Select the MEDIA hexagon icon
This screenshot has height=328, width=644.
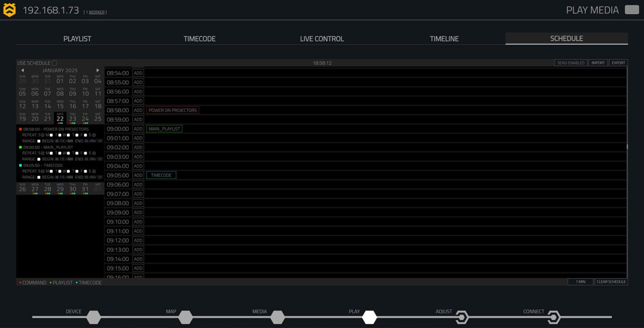pyautogui.click(x=278, y=317)
